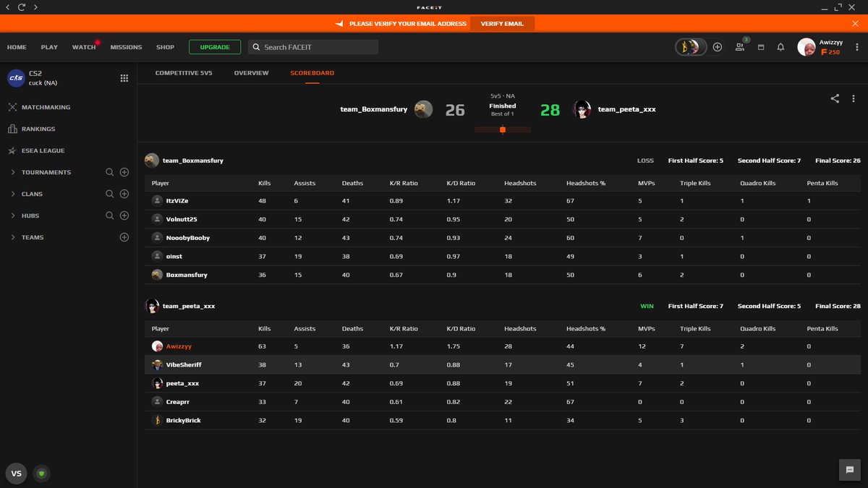868x488 pixels.
Task: Open the VS circle button
Action: pyautogui.click(x=17, y=474)
